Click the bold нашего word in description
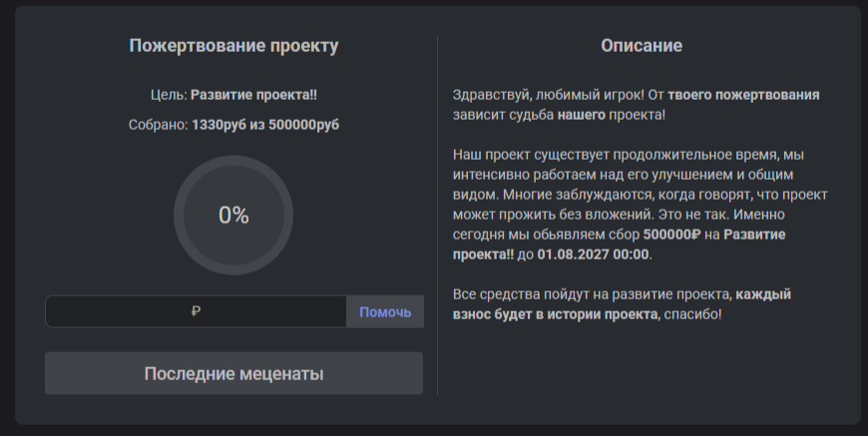The height and width of the screenshot is (436, 868). coord(582,115)
